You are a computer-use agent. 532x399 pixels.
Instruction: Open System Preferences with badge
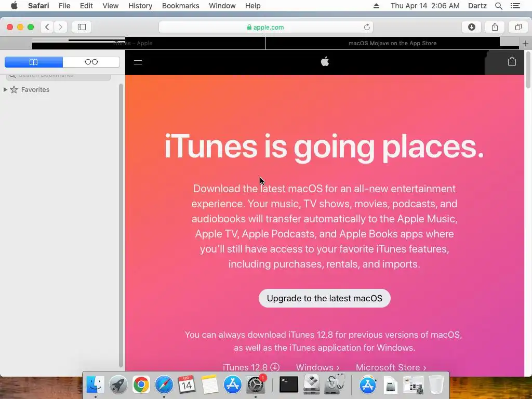(x=256, y=384)
